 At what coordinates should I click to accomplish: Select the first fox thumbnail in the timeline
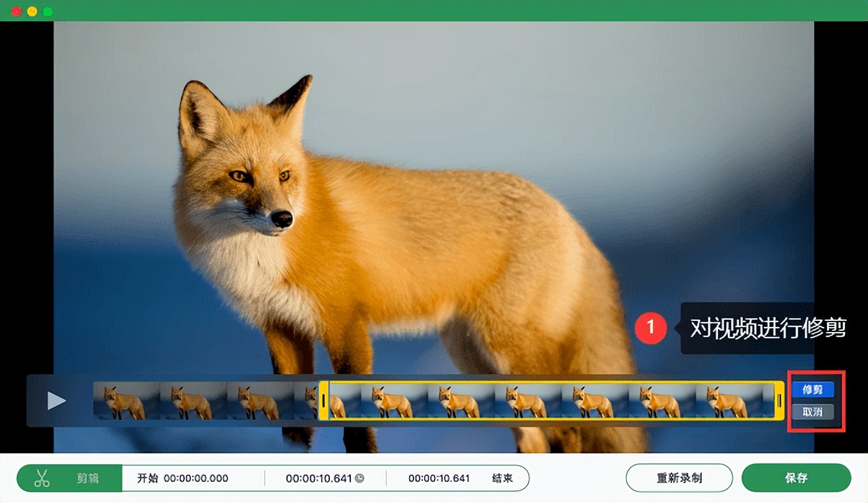126,401
